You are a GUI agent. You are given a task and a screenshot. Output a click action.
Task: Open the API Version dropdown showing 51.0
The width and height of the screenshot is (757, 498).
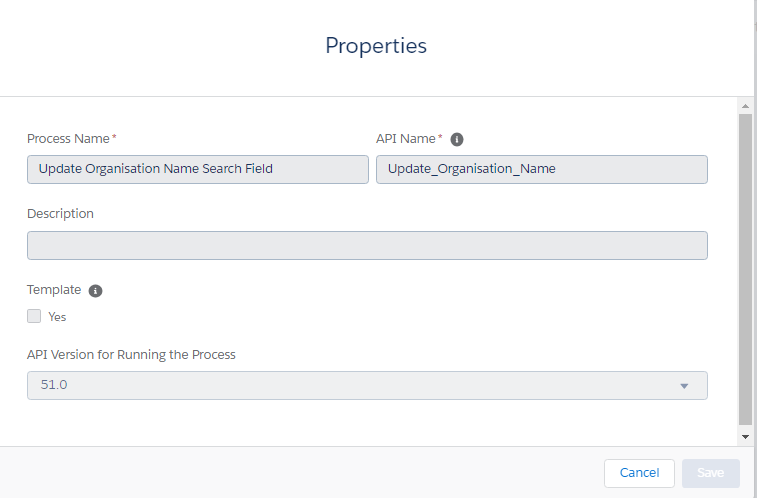pyautogui.click(x=366, y=385)
